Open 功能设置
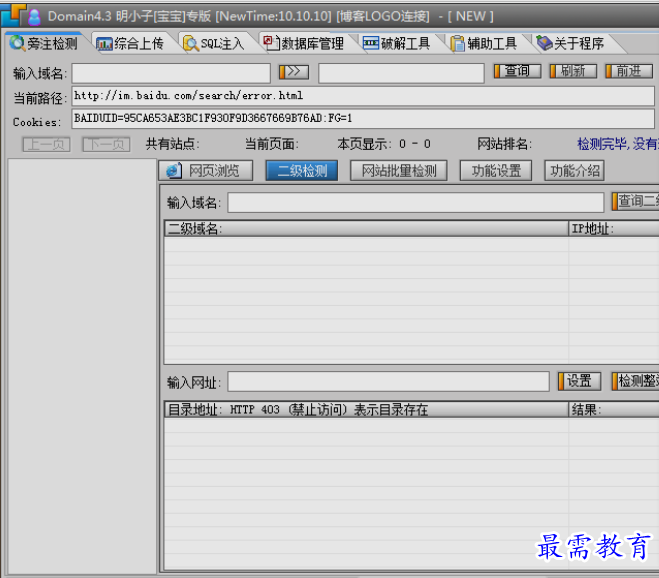This screenshot has height=578, width=659. (496, 171)
